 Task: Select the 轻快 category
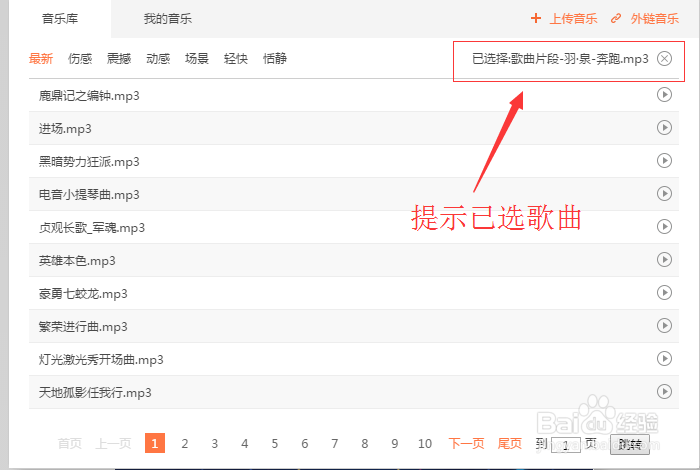236,58
